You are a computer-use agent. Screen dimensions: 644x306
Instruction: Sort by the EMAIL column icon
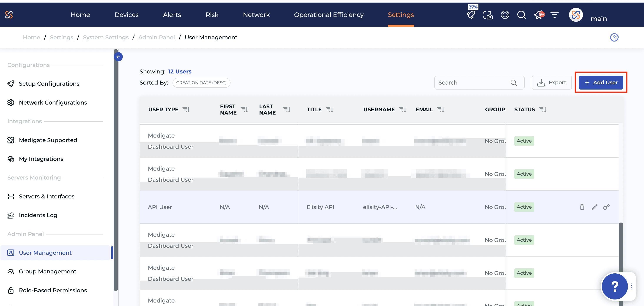coord(440,109)
